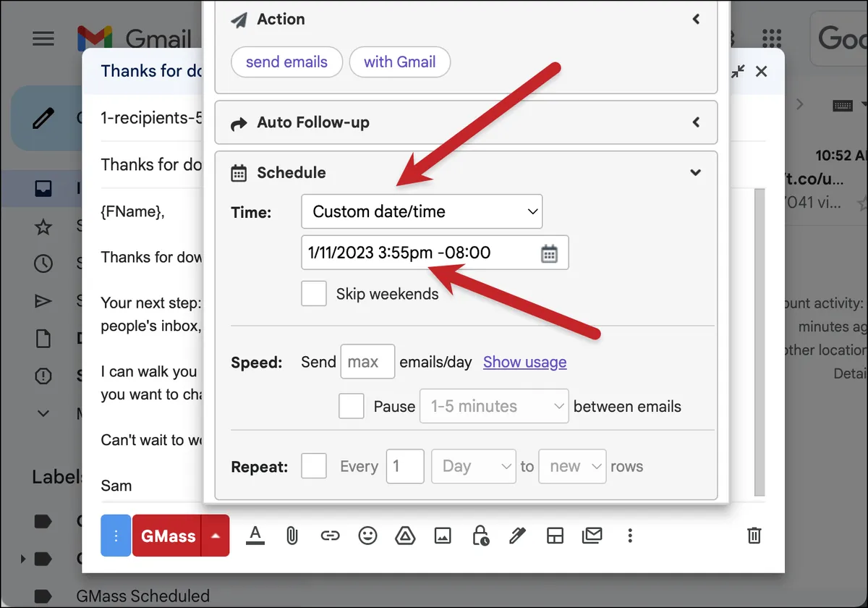The image size is (868, 608).
Task: Open the Google apps grid
Action: click(773, 38)
